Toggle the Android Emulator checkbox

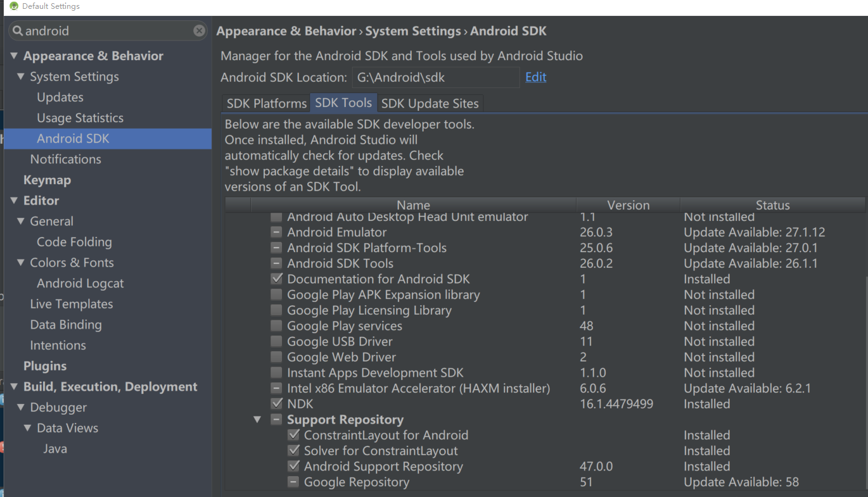coord(276,232)
